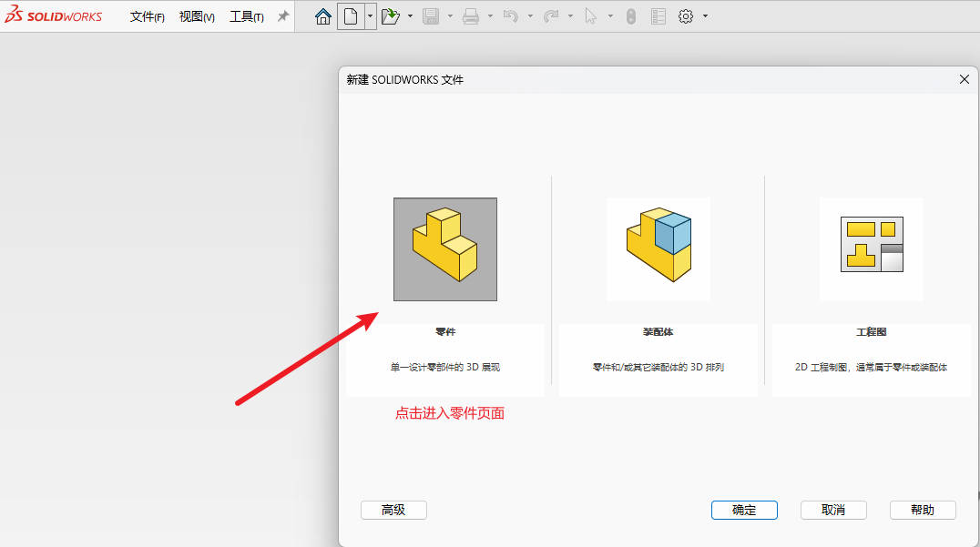This screenshot has height=547, width=980.
Task: Click the Redo icon
Action: point(551,16)
